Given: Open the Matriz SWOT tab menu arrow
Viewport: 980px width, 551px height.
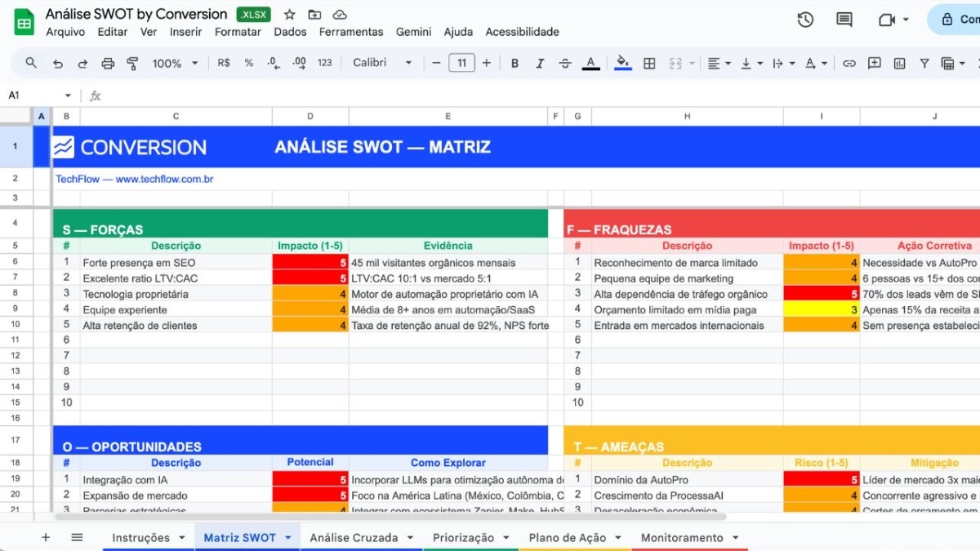Looking at the screenshot, I should (287, 537).
